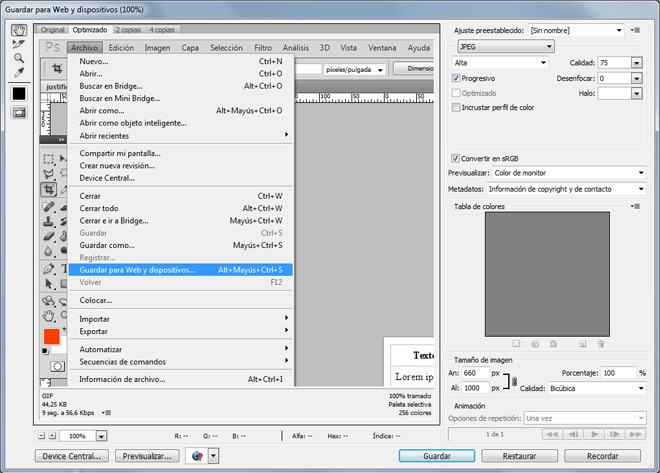Viewport: 660px width, 473px height.
Task: Select the Hand tool in dialog toolbar
Action: tap(19, 30)
